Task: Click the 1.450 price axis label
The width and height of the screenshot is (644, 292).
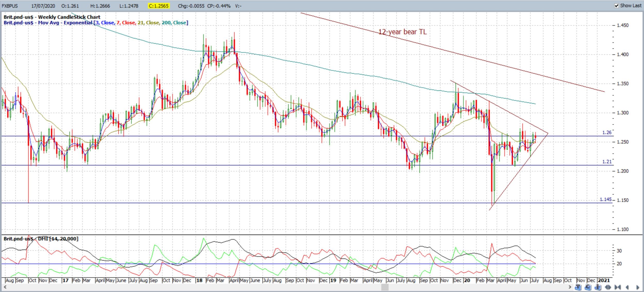Action: (x=623, y=25)
